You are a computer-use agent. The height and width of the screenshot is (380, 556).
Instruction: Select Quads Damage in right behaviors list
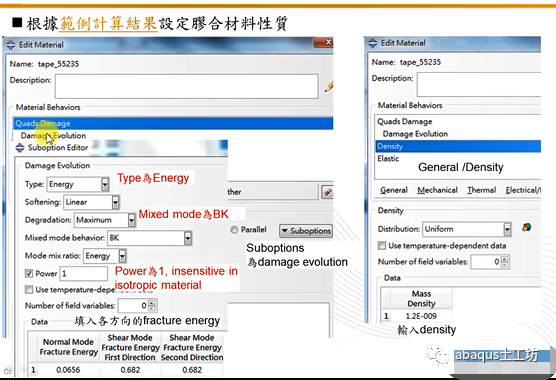[x=405, y=122]
